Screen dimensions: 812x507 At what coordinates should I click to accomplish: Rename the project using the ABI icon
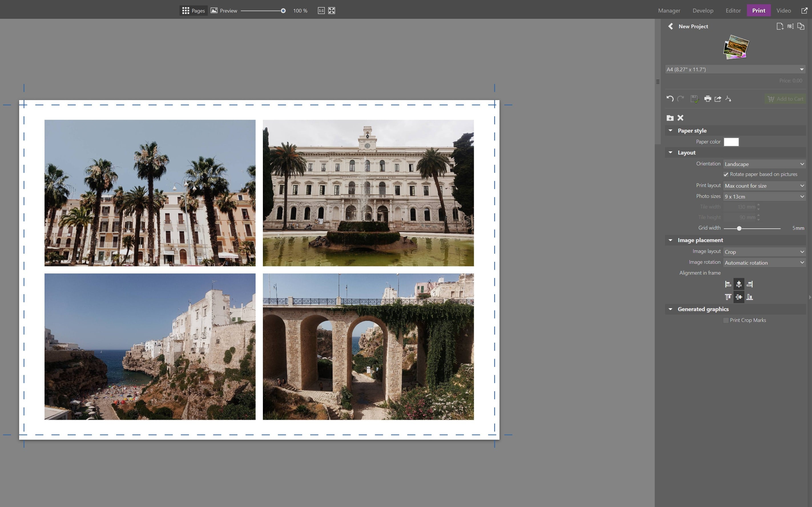click(x=790, y=26)
